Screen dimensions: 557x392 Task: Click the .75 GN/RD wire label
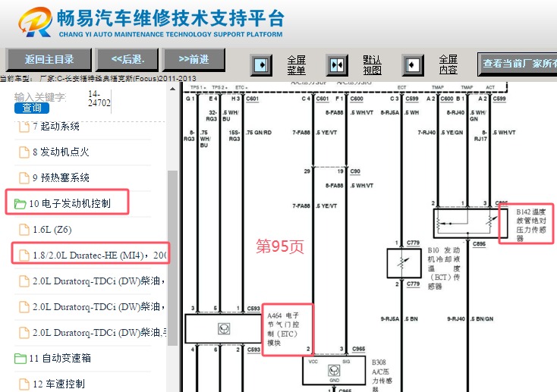(x=259, y=133)
